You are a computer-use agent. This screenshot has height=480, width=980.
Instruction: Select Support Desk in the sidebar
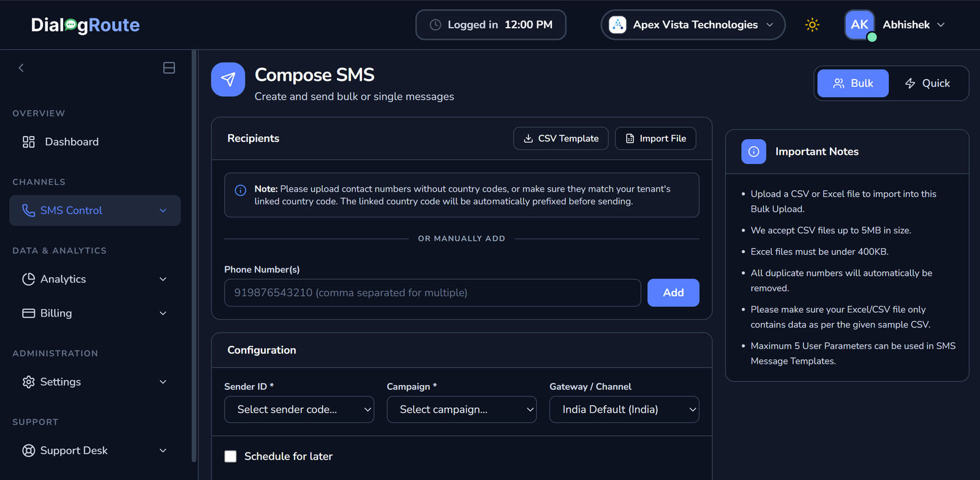tap(95, 451)
